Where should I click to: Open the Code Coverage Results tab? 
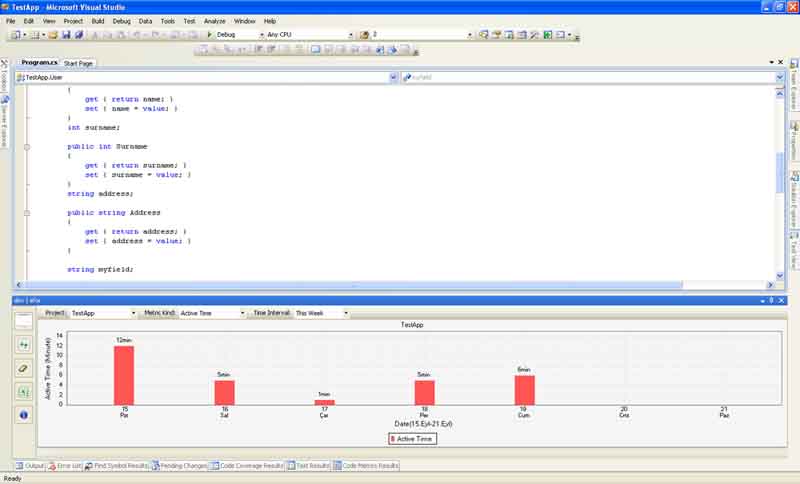pos(246,466)
